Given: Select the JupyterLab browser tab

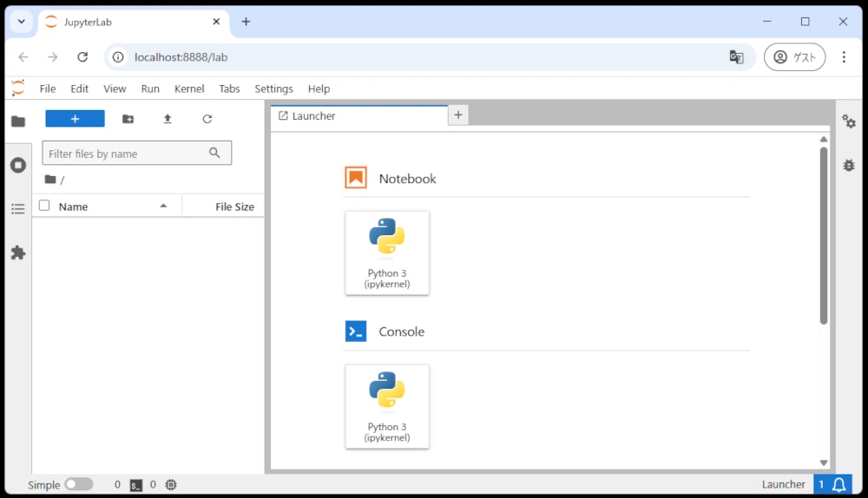Looking at the screenshot, I should (134, 23).
